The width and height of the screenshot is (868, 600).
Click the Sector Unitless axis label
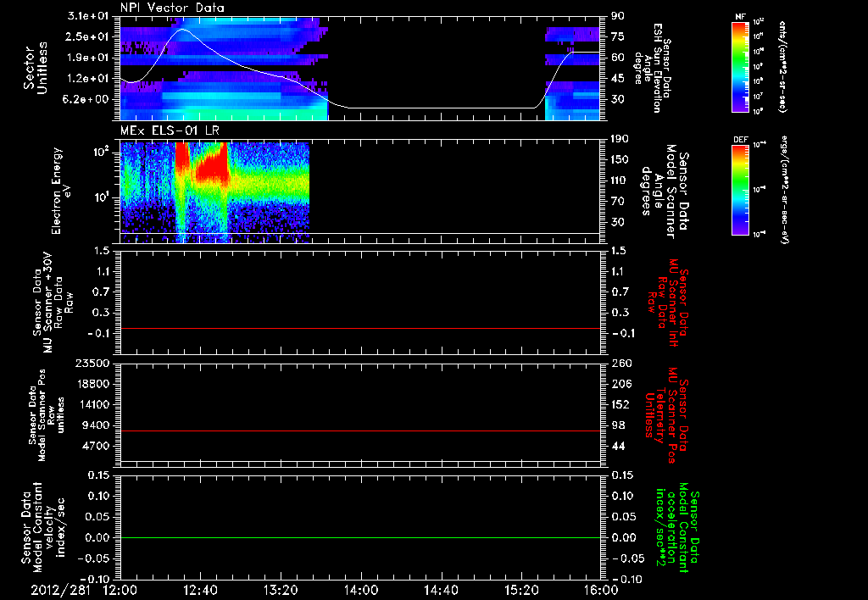[36, 68]
